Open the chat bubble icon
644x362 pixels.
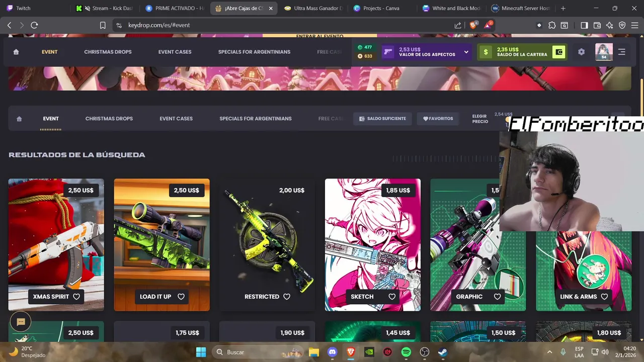point(21,322)
